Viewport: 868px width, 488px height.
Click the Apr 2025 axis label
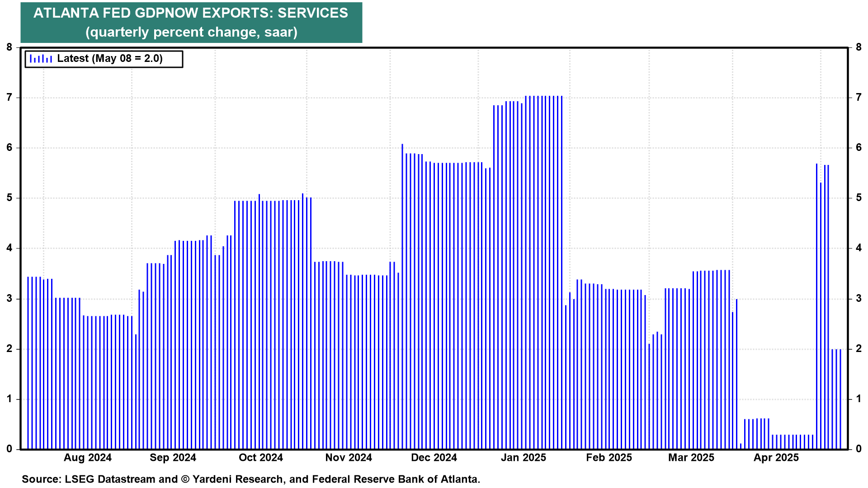[x=776, y=458]
